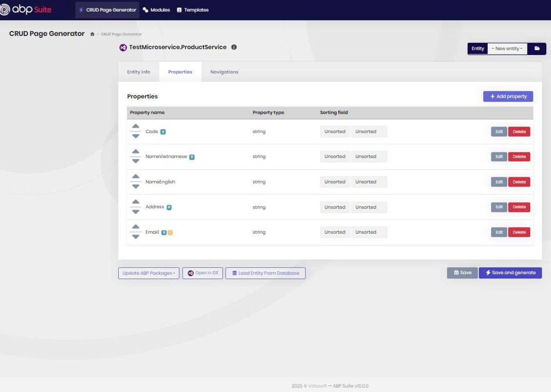Click Save and generate button

point(510,273)
